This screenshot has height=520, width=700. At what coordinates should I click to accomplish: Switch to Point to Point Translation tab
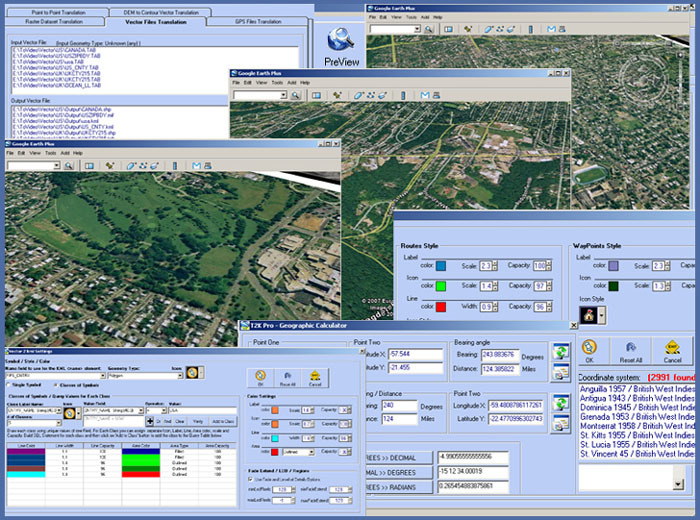(x=58, y=12)
